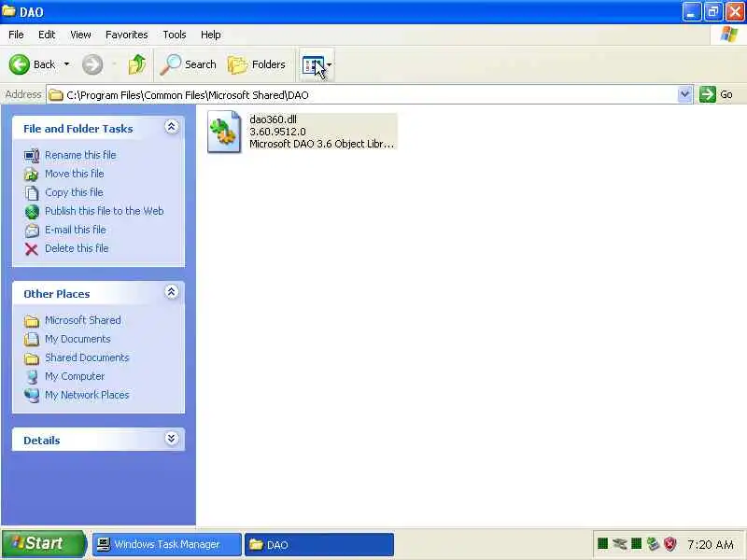Open the Help menu
The width and height of the screenshot is (747, 560).
[x=211, y=35]
